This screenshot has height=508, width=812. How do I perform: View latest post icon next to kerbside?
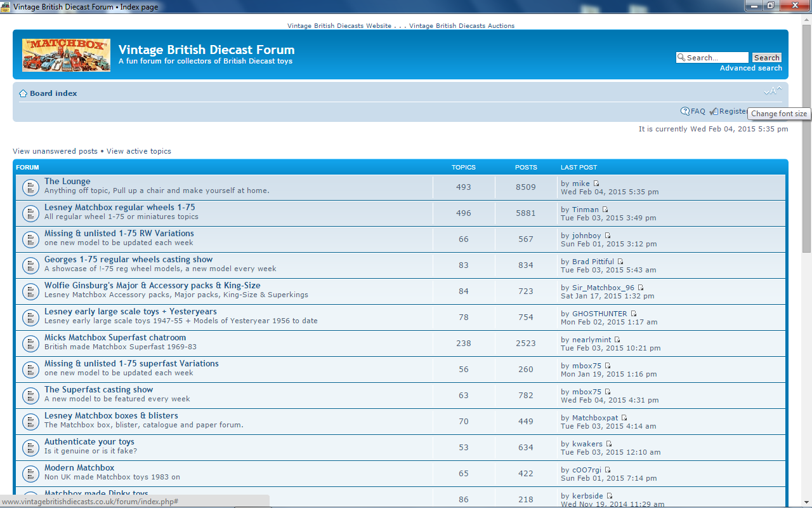(610, 496)
